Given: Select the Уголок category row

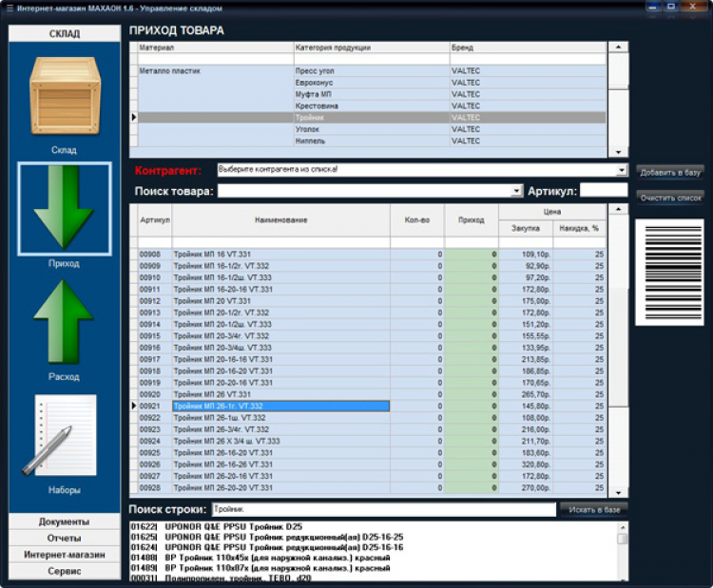Looking at the screenshot, I should pos(372,129).
